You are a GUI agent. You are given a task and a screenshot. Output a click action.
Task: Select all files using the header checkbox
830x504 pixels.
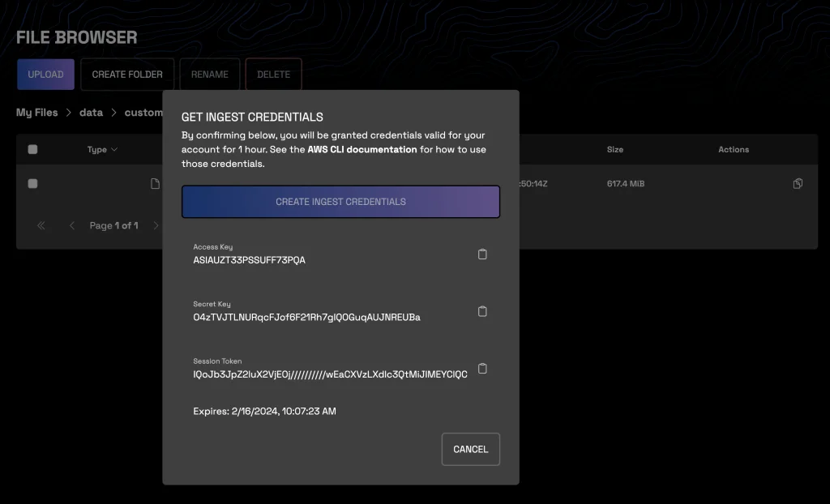coord(32,149)
